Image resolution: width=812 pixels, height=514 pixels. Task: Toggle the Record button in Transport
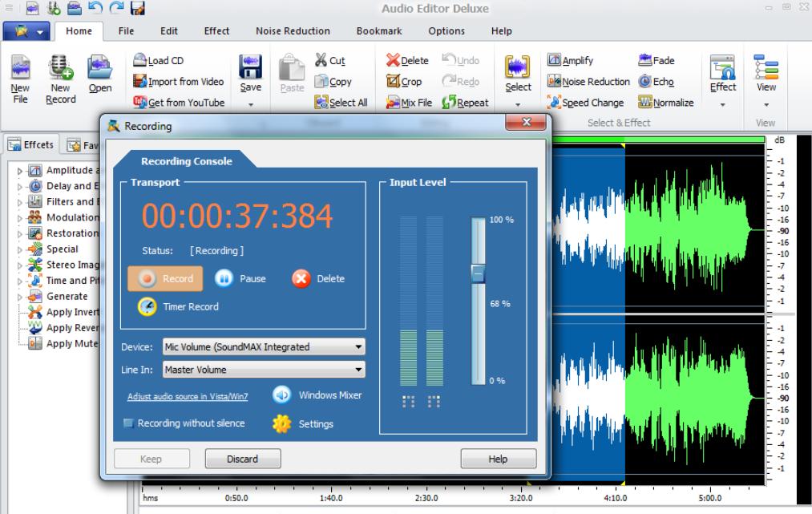[165, 278]
